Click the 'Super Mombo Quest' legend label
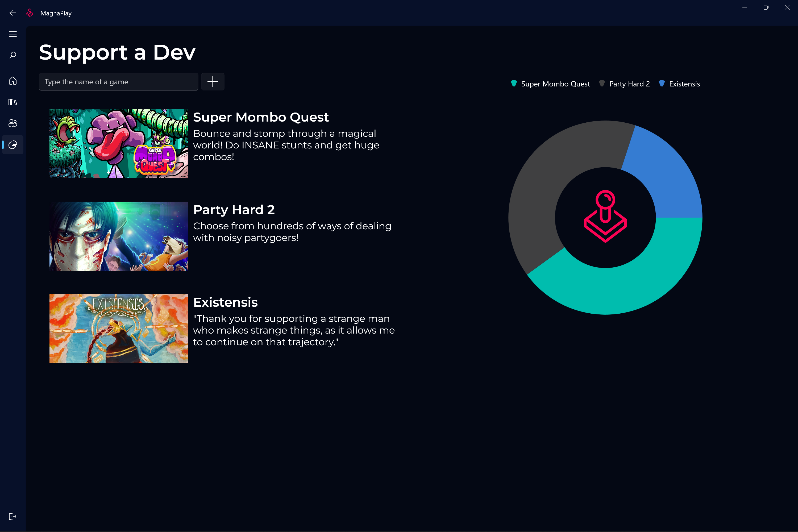The height and width of the screenshot is (532, 798). 555,84
